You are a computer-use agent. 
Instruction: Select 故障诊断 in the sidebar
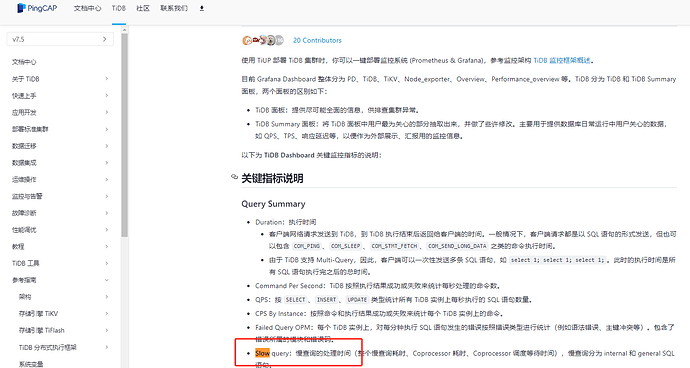(24, 213)
